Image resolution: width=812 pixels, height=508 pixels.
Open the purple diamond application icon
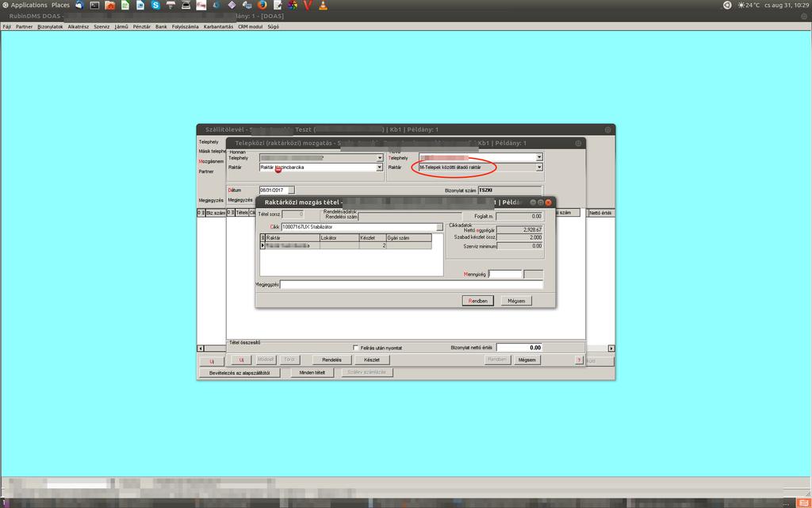(232, 6)
